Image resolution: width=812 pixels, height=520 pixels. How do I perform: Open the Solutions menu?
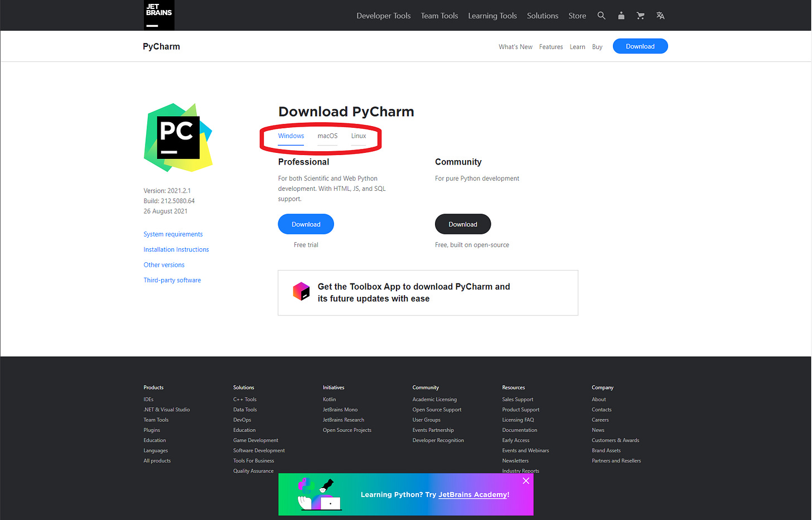[543, 16]
